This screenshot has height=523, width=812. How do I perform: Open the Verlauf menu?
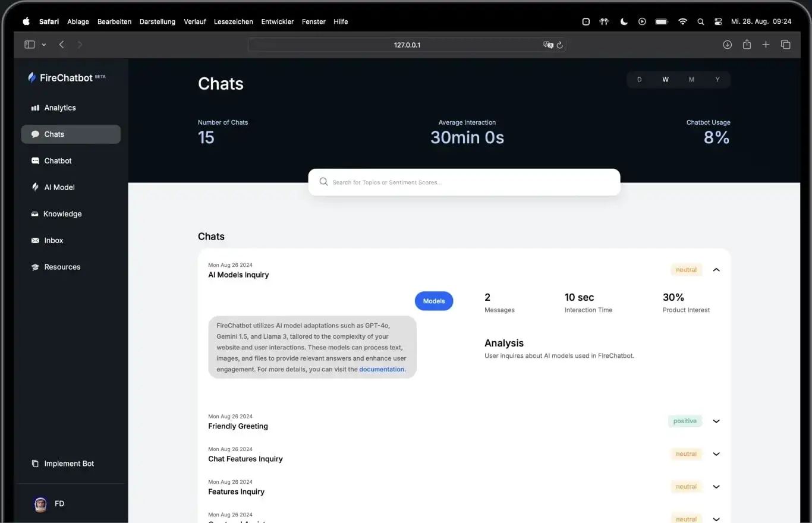[195, 21]
